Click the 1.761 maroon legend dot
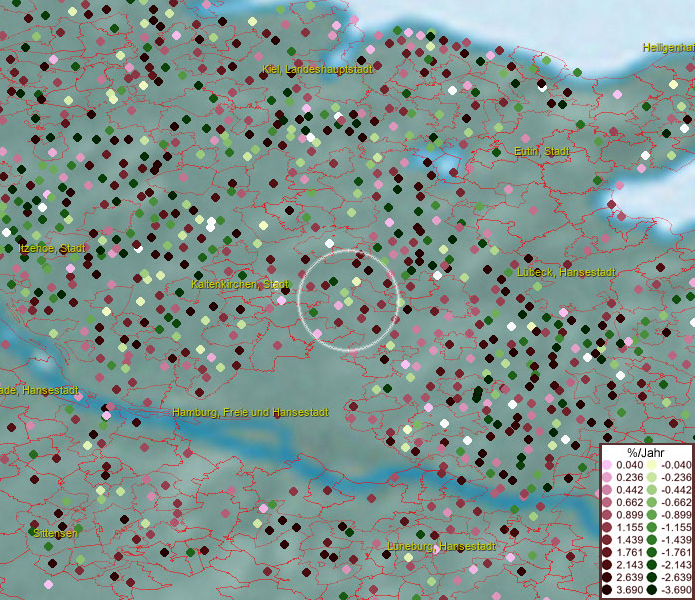The height and width of the screenshot is (600, 695). [x=607, y=552]
